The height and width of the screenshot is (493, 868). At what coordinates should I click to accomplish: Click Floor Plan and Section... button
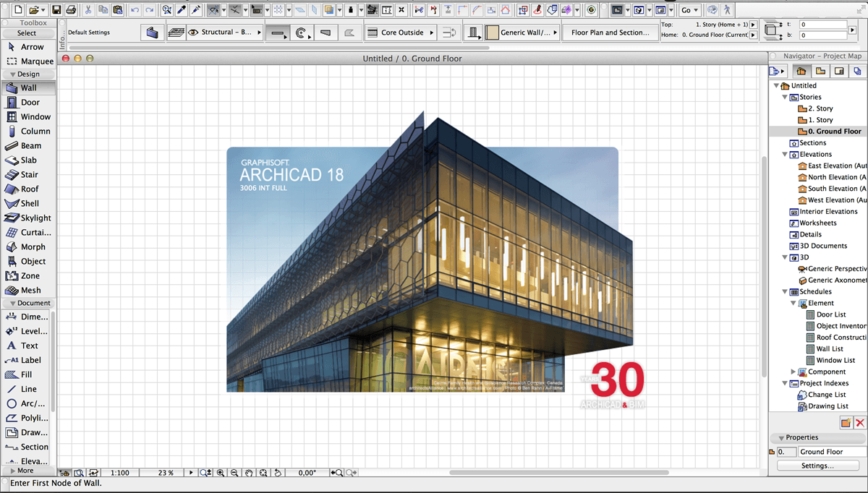tap(610, 33)
